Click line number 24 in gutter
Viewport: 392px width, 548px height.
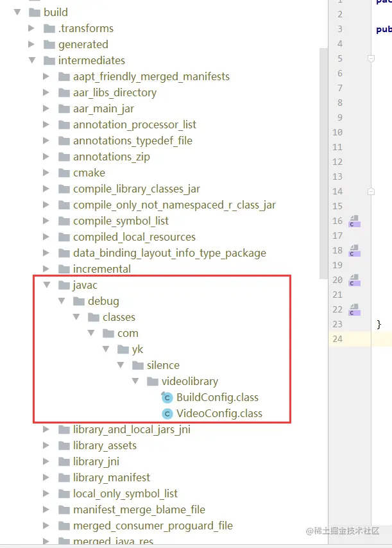[337, 339]
